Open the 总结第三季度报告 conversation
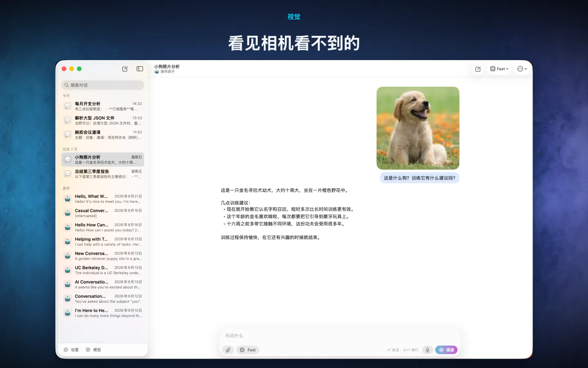 (103, 174)
